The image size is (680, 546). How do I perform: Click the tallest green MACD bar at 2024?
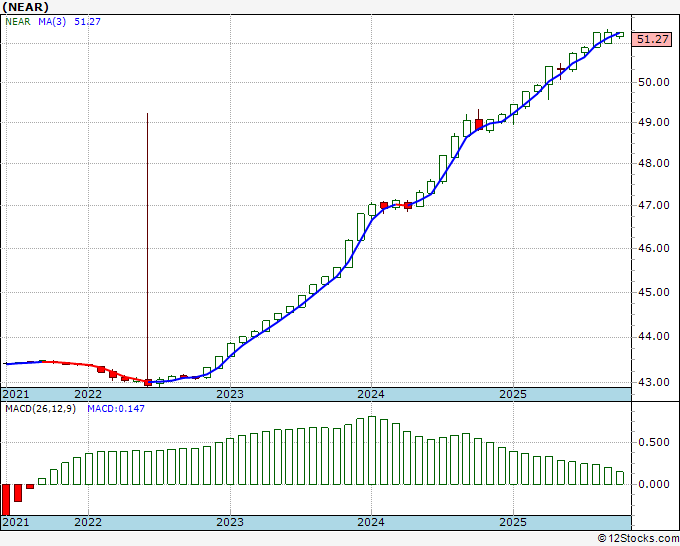[x=372, y=451]
